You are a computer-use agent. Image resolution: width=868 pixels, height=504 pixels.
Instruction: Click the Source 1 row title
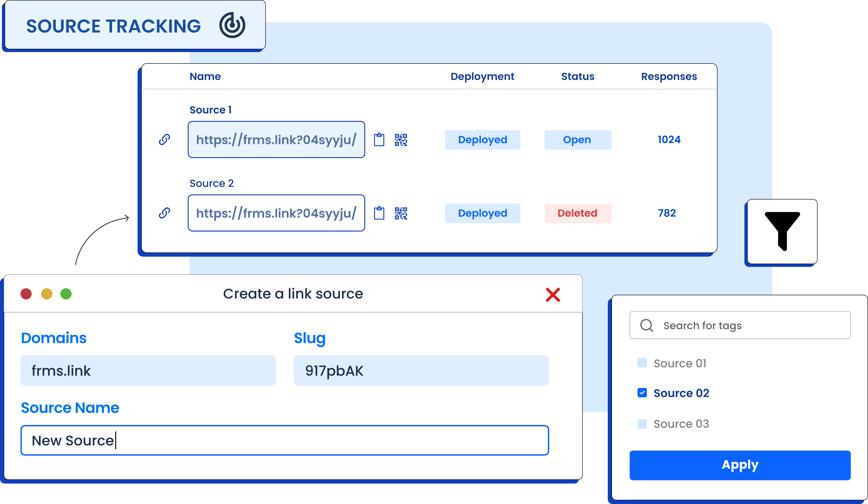pyautogui.click(x=210, y=110)
